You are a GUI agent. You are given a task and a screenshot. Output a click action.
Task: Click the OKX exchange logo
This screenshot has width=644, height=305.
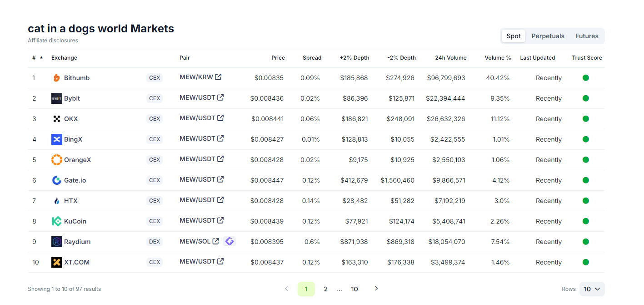[x=57, y=119]
